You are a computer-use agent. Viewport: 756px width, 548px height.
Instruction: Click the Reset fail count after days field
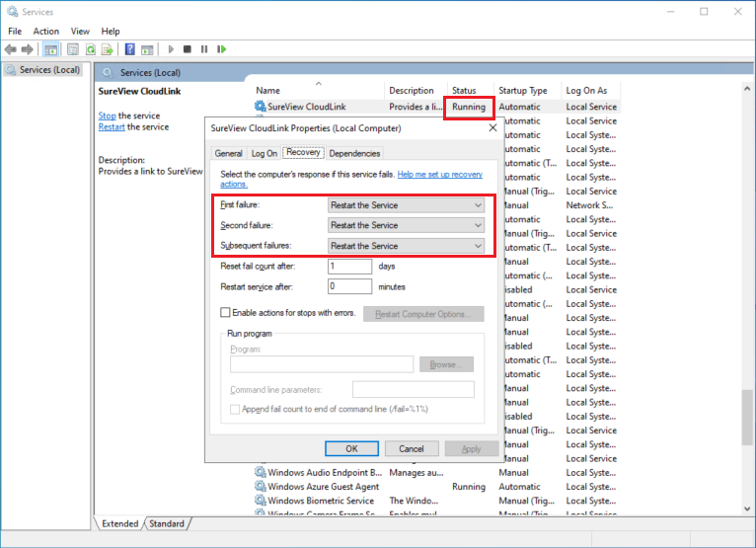tap(349, 267)
